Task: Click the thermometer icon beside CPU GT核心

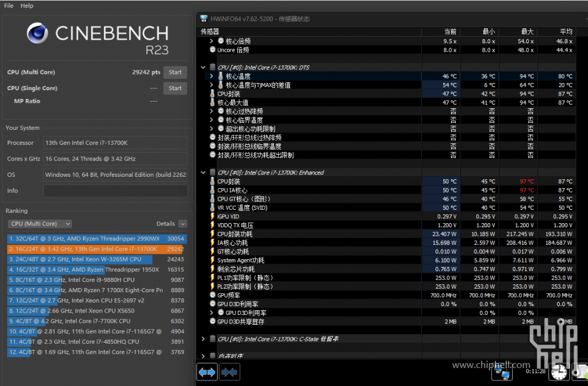Action: point(212,198)
